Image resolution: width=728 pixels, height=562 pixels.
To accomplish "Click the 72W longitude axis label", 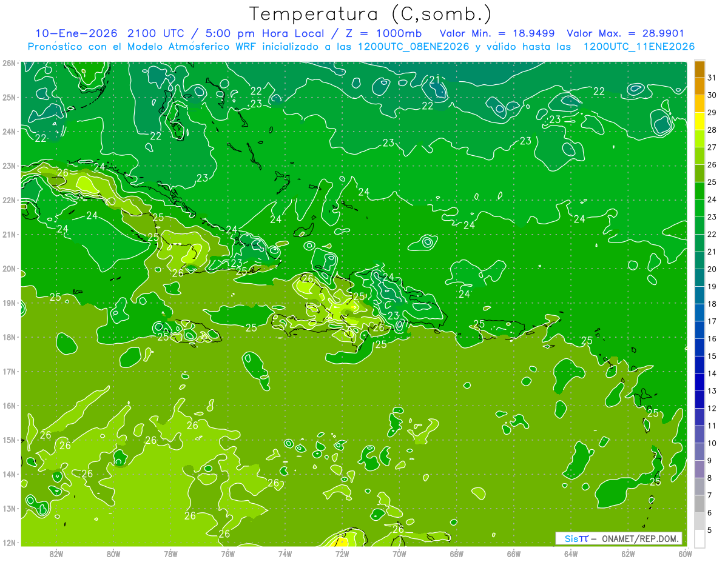I will tap(342, 554).
